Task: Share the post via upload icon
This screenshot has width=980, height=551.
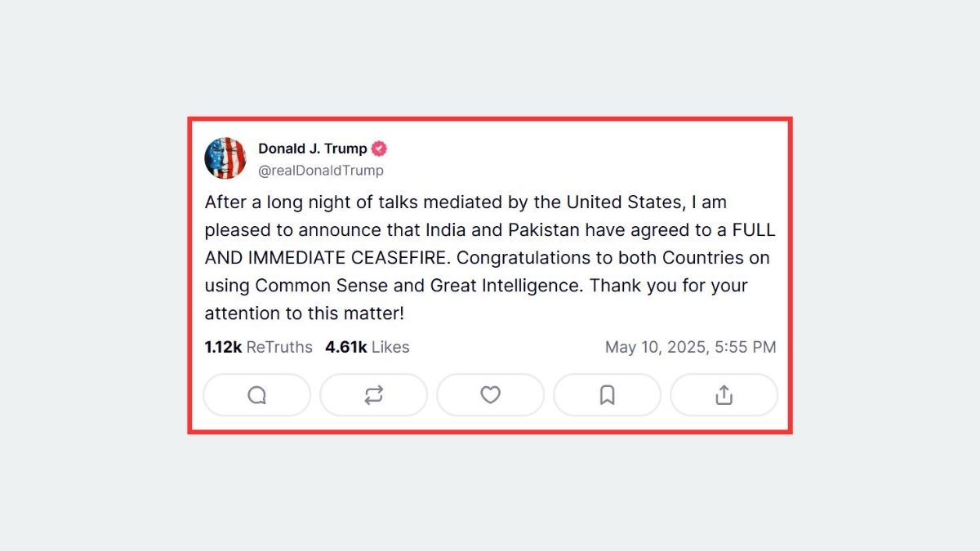Action: click(x=724, y=395)
